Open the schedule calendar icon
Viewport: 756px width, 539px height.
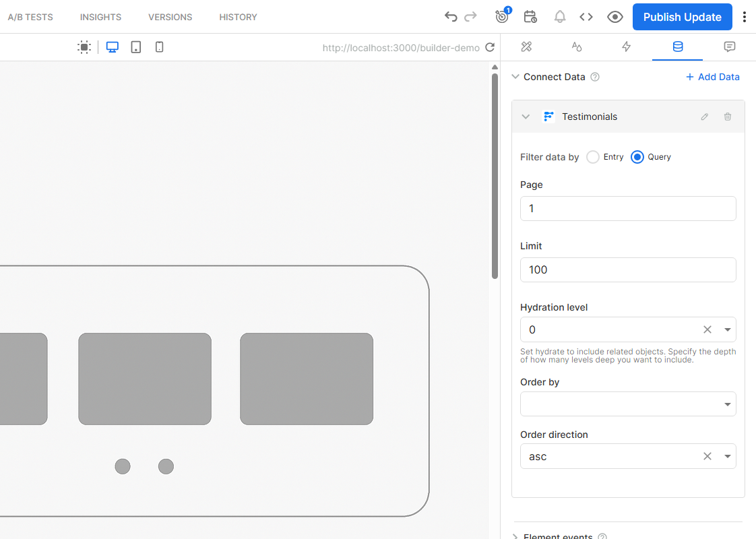coord(530,17)
